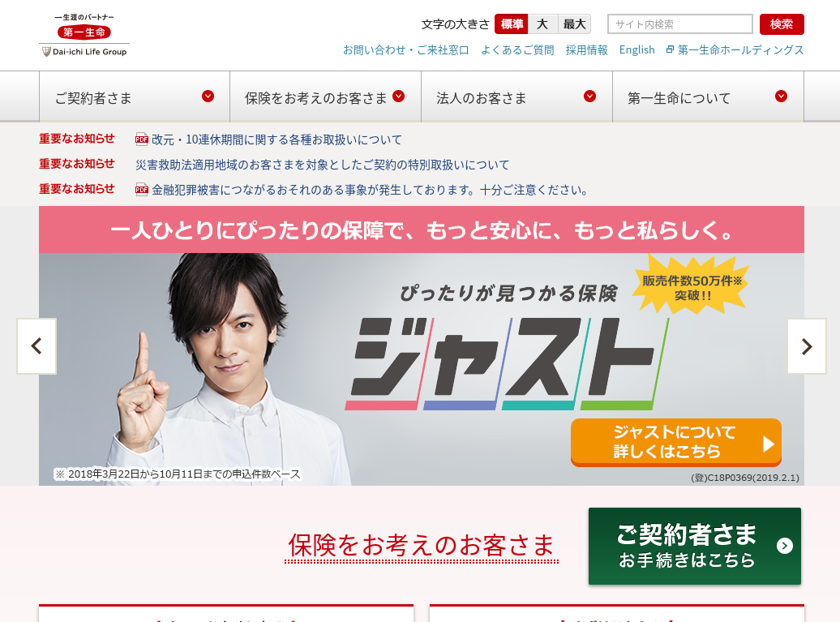Click the red 検索 search button
The height and width of the screenshot is (622, 840).
point(782,24)
